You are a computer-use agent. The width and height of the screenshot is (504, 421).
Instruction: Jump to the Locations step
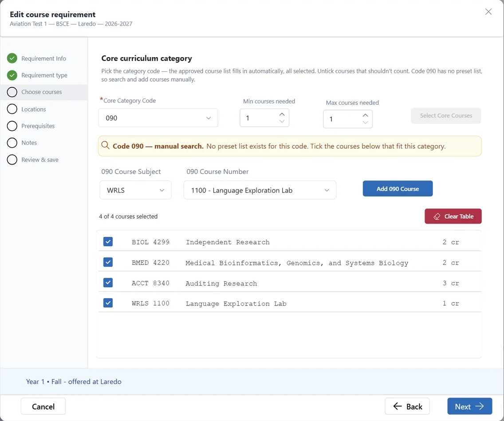[x=34, y=109]
